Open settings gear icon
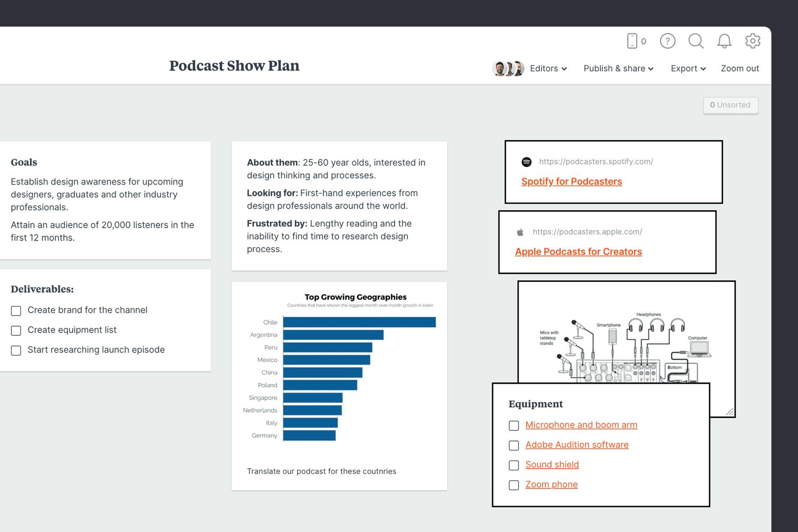The image size is (798, 532). point(752,41)
